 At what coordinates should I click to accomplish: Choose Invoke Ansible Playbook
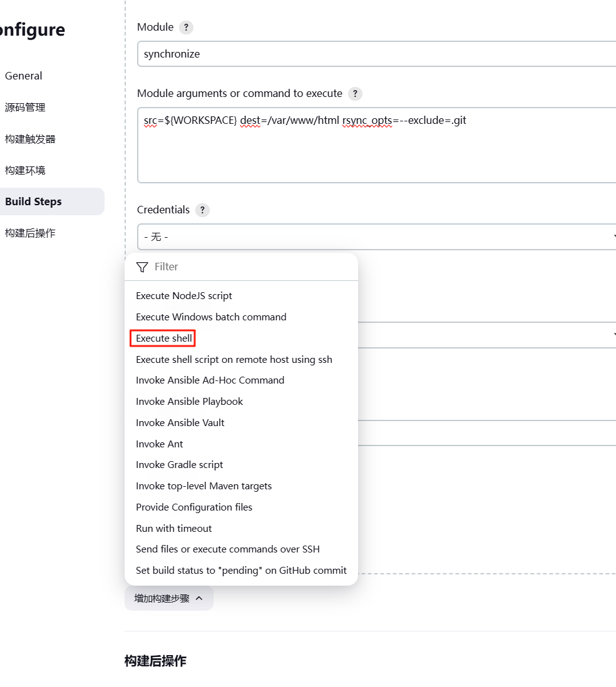[189, 402]
